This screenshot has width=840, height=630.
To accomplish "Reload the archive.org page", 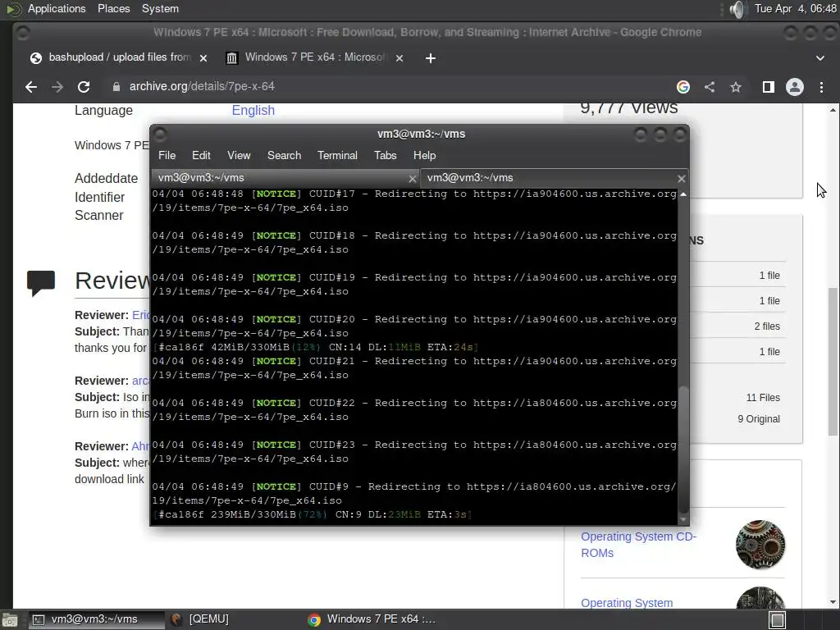I will 84,87.
